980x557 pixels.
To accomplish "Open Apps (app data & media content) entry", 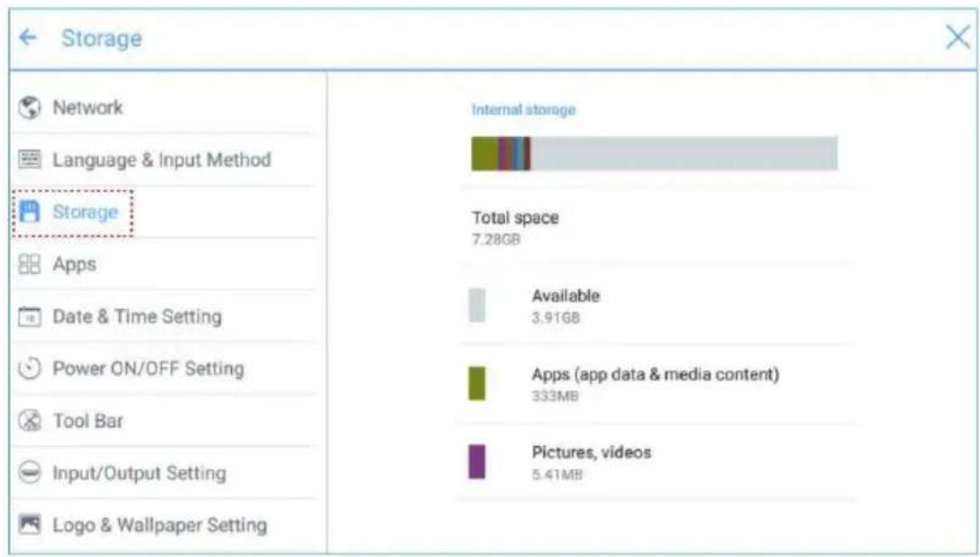I will (x=656, y=383).
